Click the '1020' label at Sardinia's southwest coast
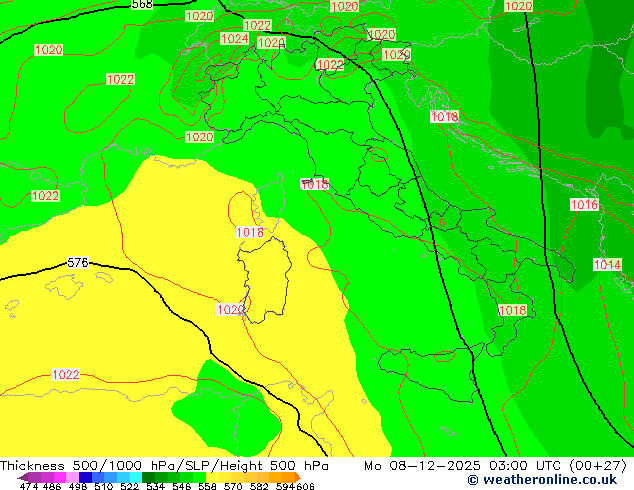 tap(230, 310)
